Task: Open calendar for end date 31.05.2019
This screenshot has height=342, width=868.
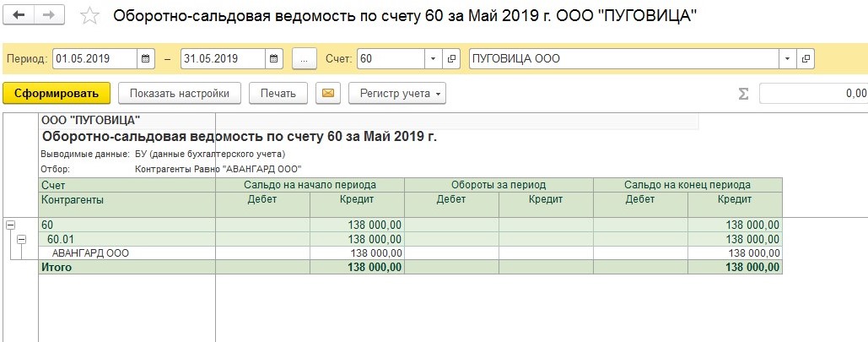Action: pos(275,59)
